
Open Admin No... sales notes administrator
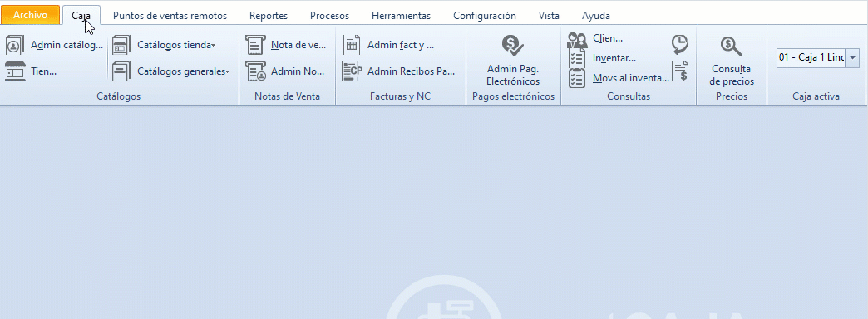click(285, 71)
